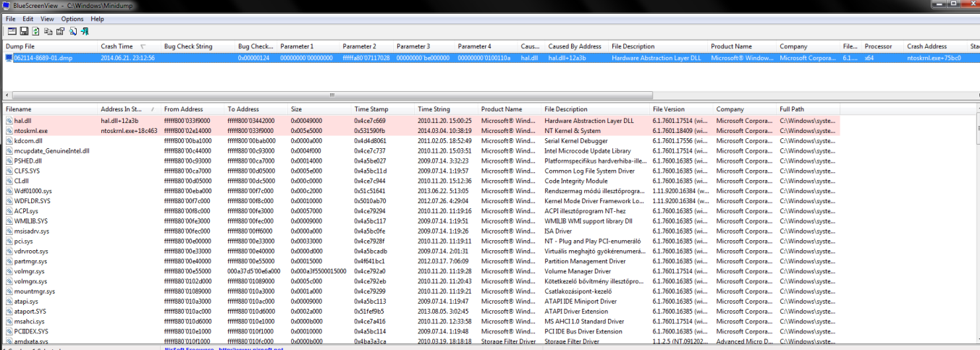
Task: Click the file icon beside pci.sys
Action: pyautogui.click(x=9, y=241)
